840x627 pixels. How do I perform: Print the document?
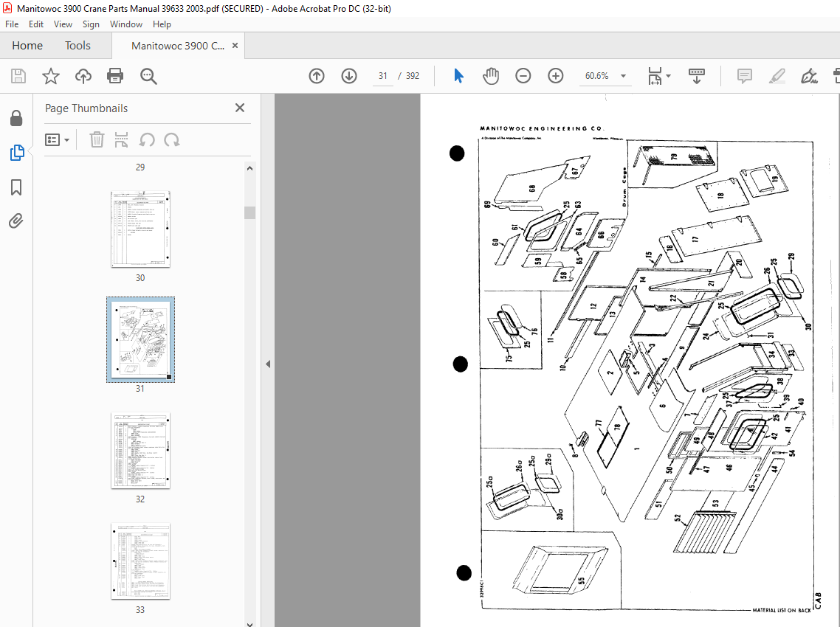[x=115, y=76]
